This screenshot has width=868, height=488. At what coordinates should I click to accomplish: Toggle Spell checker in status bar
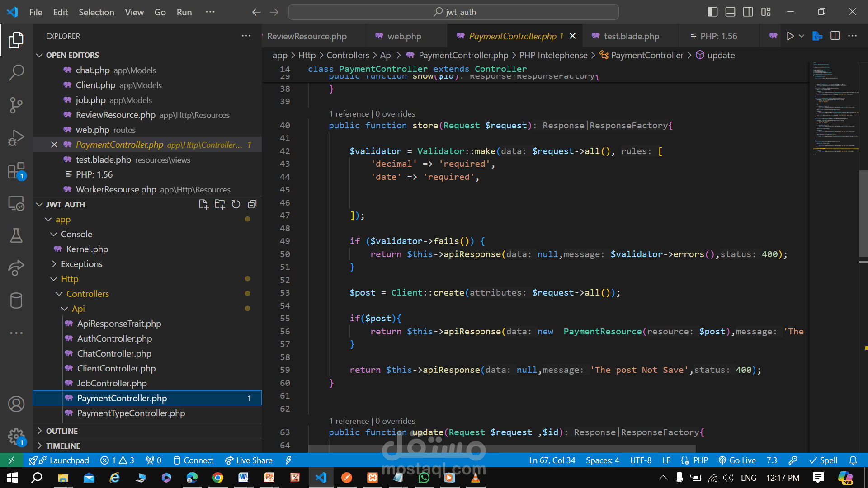click(823, 460)
